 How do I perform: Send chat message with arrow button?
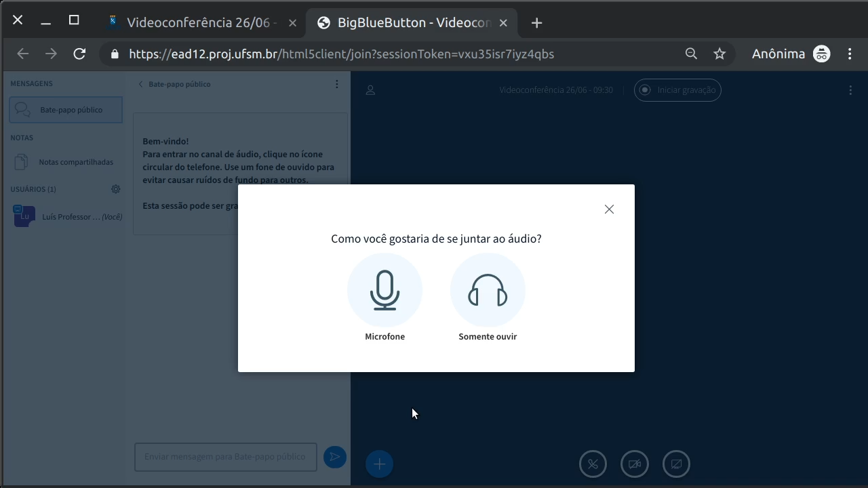334,457
